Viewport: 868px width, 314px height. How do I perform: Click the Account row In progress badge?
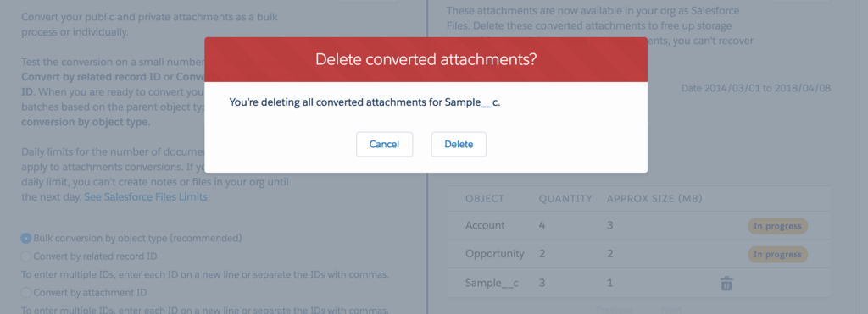[x=778, y=225]
